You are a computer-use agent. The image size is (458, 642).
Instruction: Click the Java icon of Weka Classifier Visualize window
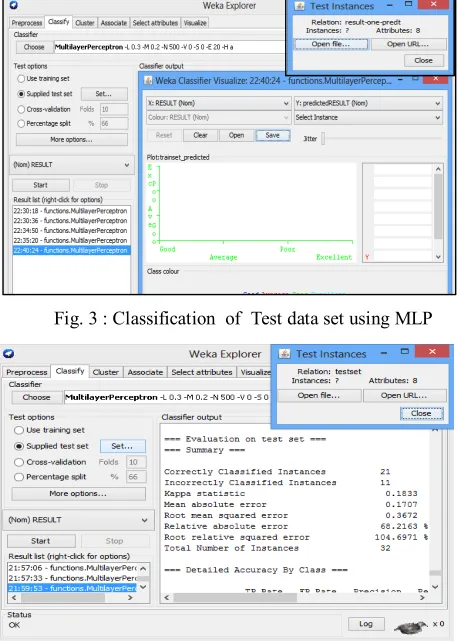148,81
